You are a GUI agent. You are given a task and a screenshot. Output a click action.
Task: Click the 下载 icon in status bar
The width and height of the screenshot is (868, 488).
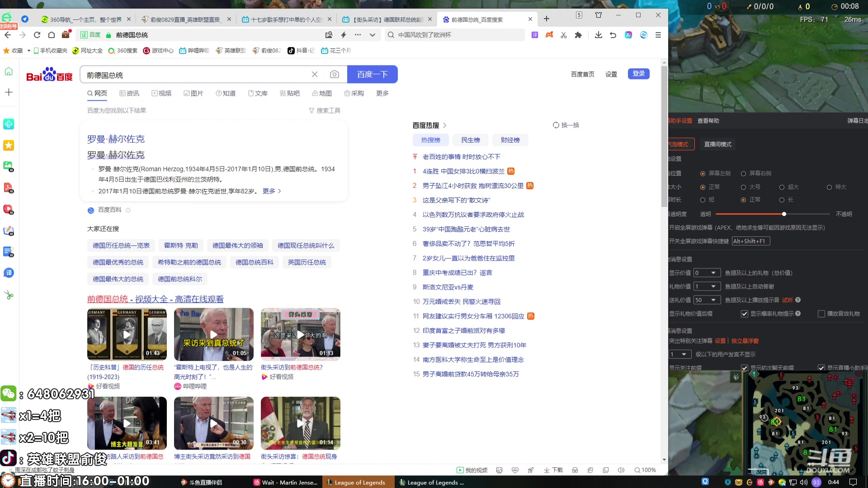(553, 470)
